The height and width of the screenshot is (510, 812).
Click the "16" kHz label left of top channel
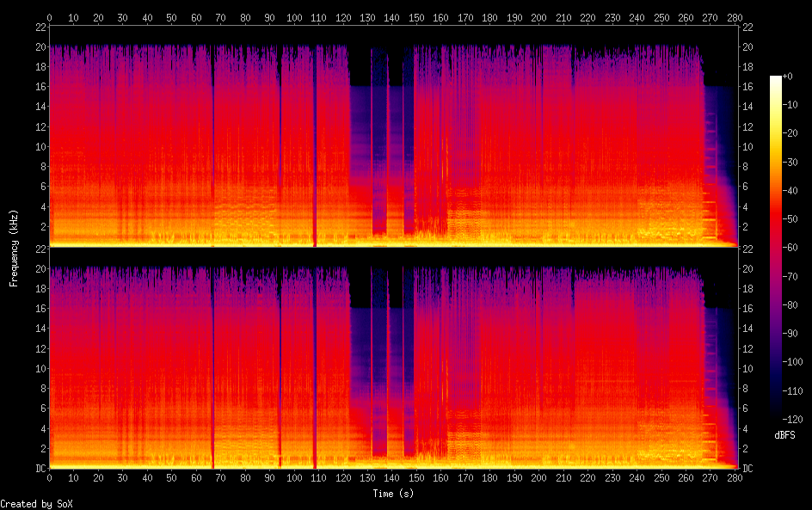[40, 87]
